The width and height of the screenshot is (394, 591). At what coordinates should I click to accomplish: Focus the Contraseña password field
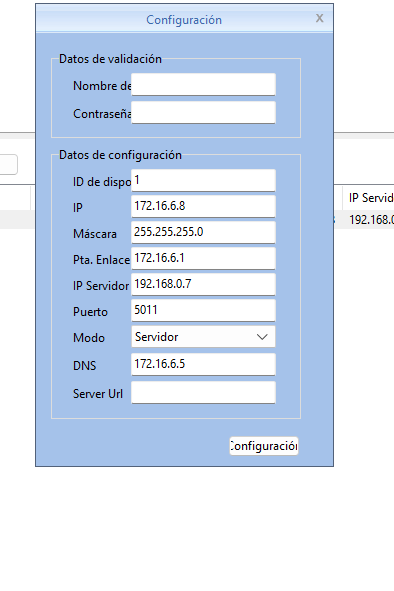[203, 112]
